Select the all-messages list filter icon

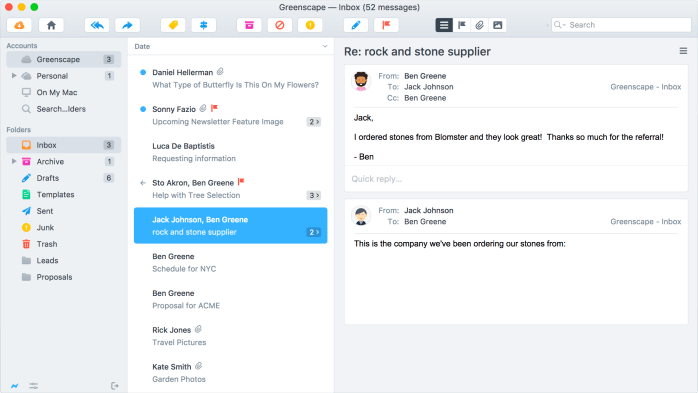(x=444, y=25)
